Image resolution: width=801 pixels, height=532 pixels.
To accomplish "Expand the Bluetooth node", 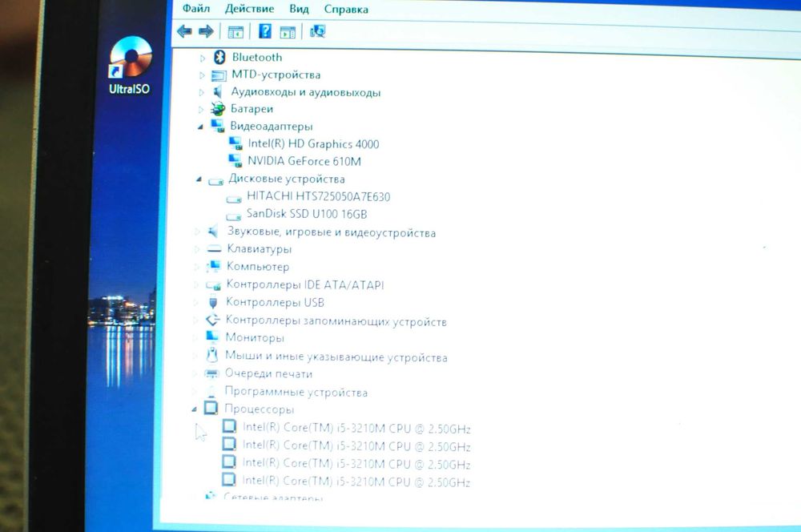I will pos(203,58).
